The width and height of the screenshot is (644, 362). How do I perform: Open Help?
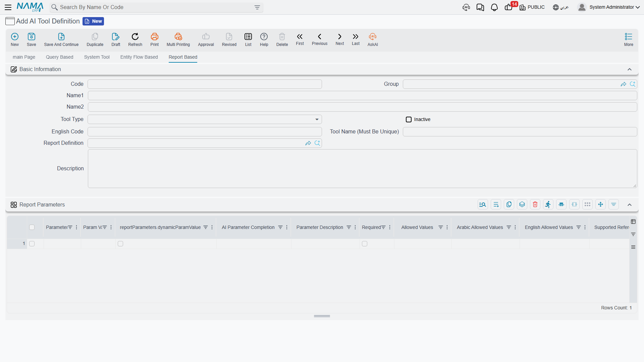pyautogui.click(x=264, y=40)
